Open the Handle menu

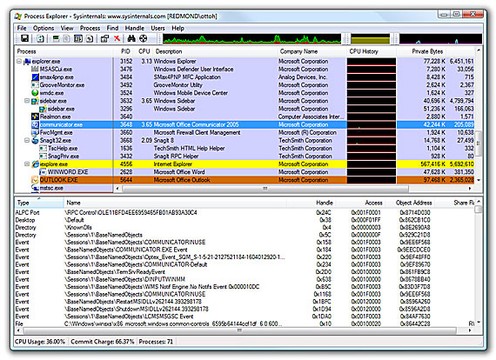pyautogui.click(x=134, y=28)
